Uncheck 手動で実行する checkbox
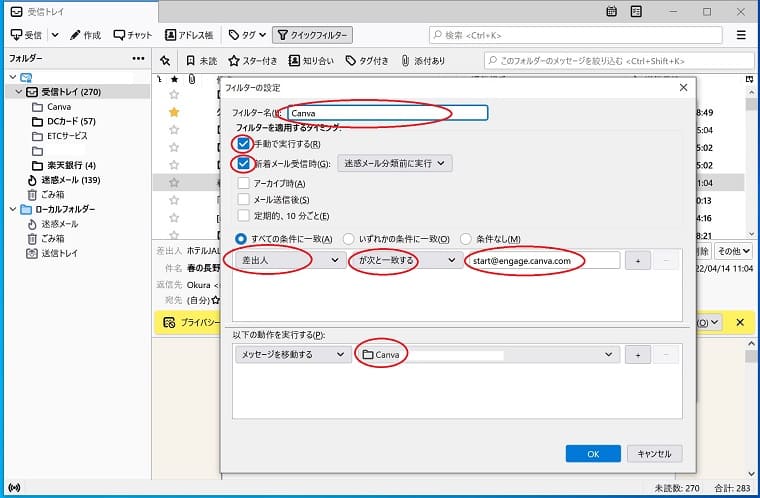This screenshot has width=760, height=498. (x=243, y=144)
